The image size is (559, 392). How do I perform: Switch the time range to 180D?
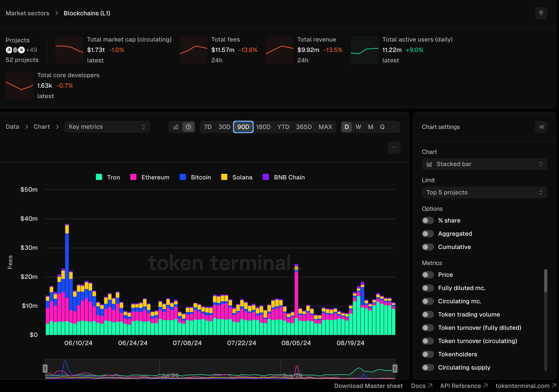pyautogui.click(x=263, y=127)
